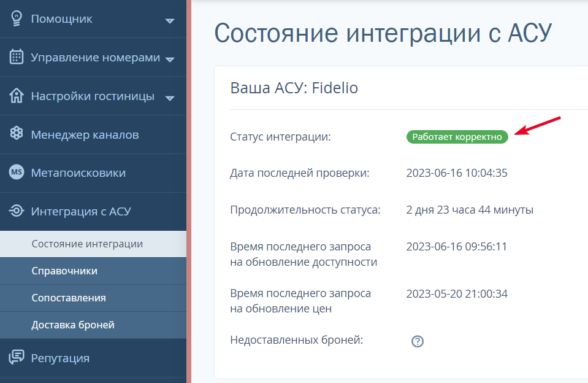588x383 pixels.
Task: Open the Репутация section
Action: click(93, 358)
